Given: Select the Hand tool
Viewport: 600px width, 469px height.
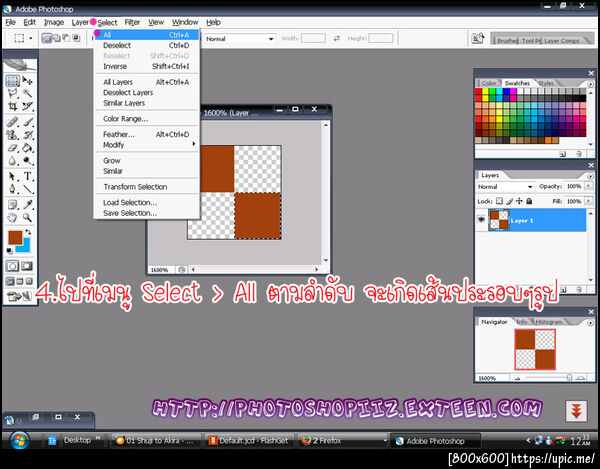Looking at the screenshot, I should [x=13, y=218].
